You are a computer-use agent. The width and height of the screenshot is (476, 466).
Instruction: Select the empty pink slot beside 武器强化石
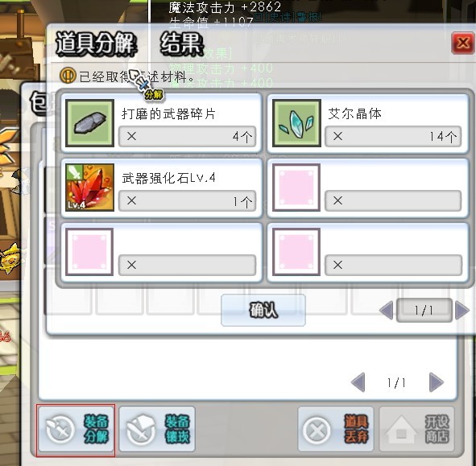click(x=296, y=188)
